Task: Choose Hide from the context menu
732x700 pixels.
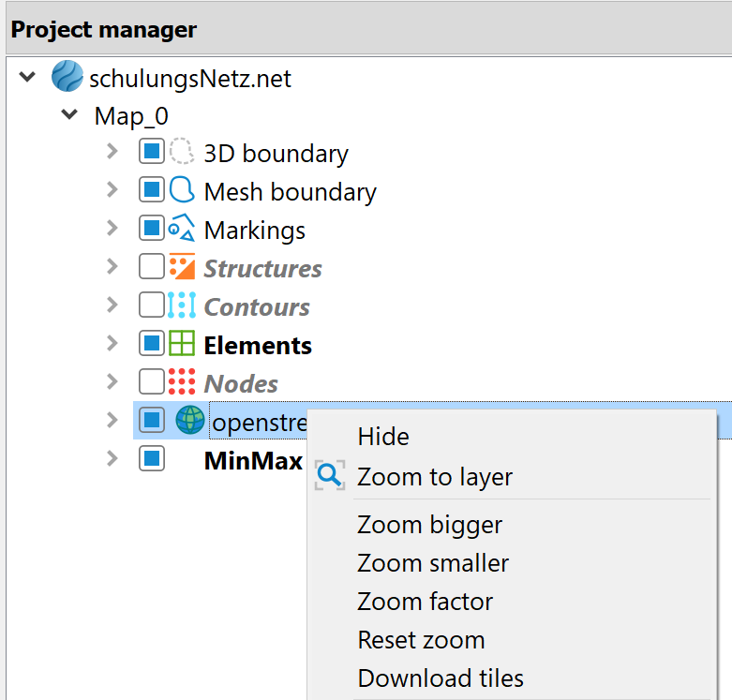Action: [383, 437]
